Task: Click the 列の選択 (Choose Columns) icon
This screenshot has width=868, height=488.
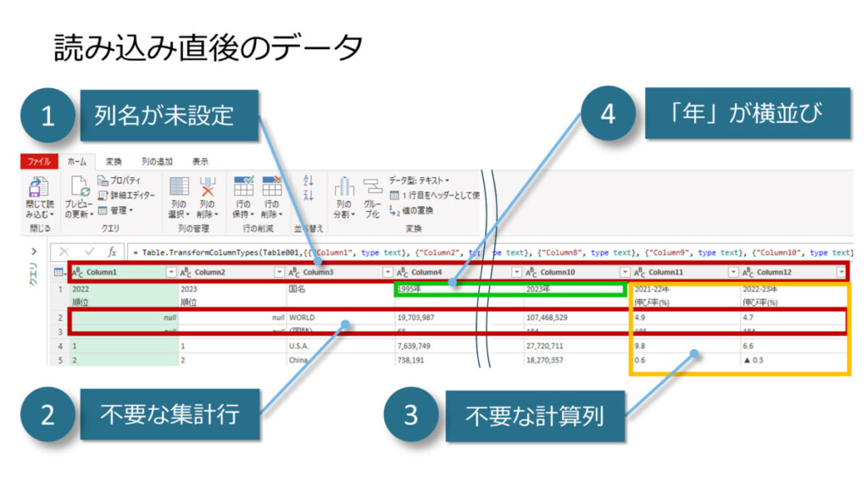Action: tap(179, 190)
